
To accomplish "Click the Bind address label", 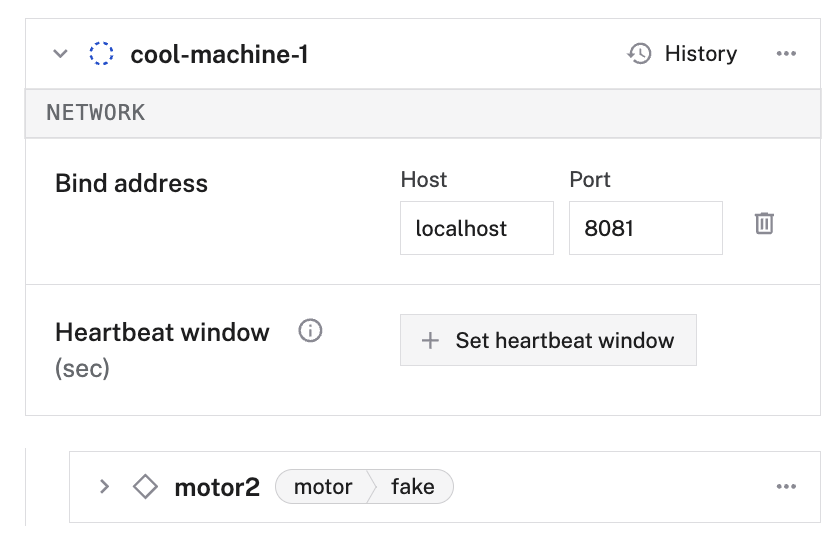I will (132, 184).
